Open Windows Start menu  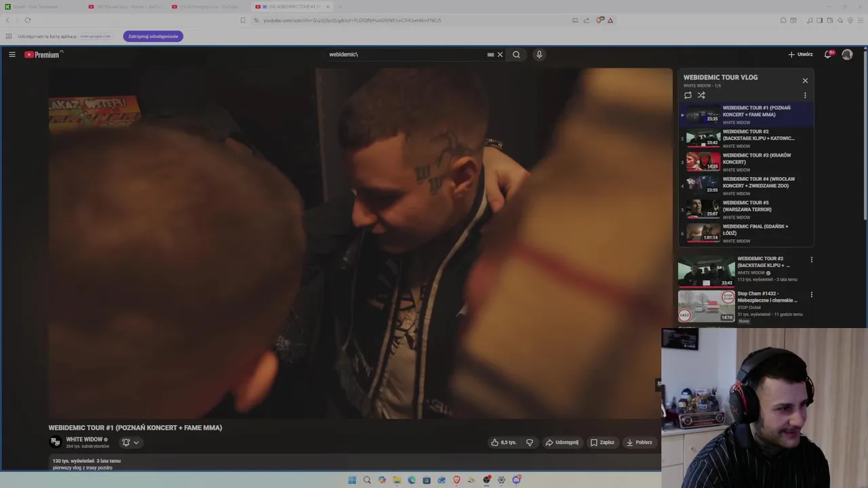click(352, 480)
